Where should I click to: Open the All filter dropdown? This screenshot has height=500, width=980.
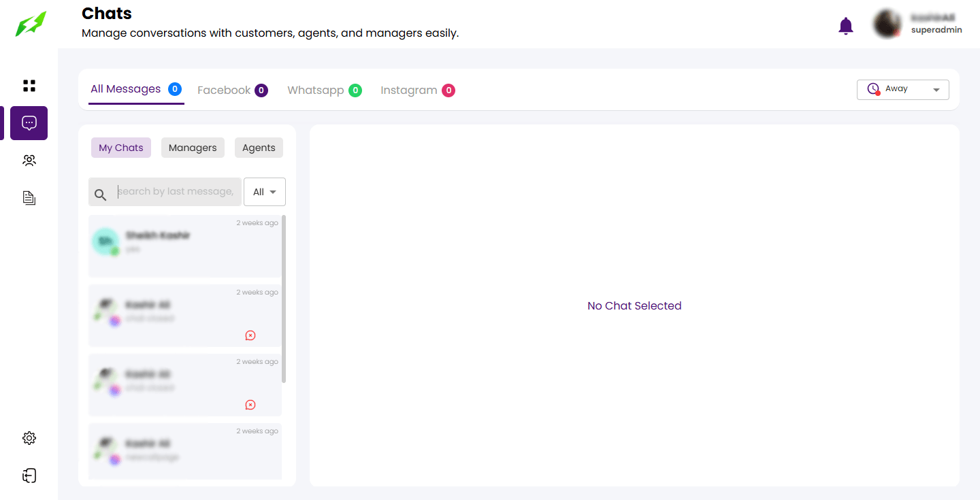click(264, 192)
